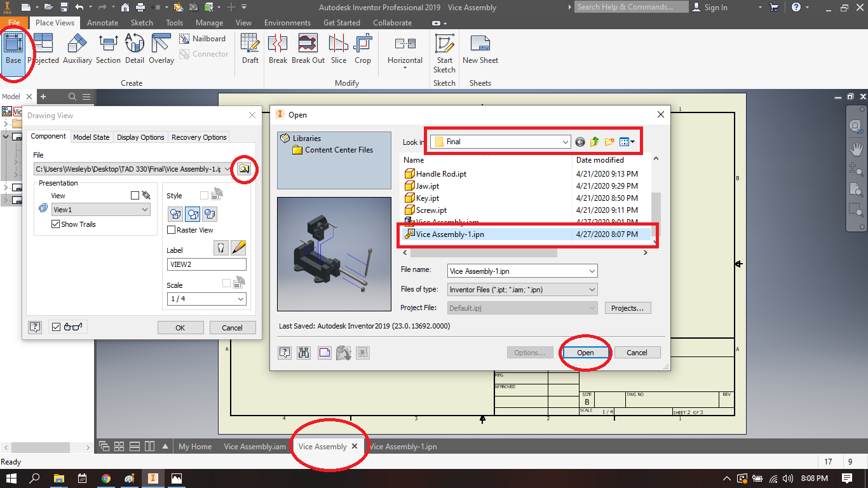Viewport: 868px width, 488px height.
Task: Click the Find files binoculars icon
Action: [304, 352]
